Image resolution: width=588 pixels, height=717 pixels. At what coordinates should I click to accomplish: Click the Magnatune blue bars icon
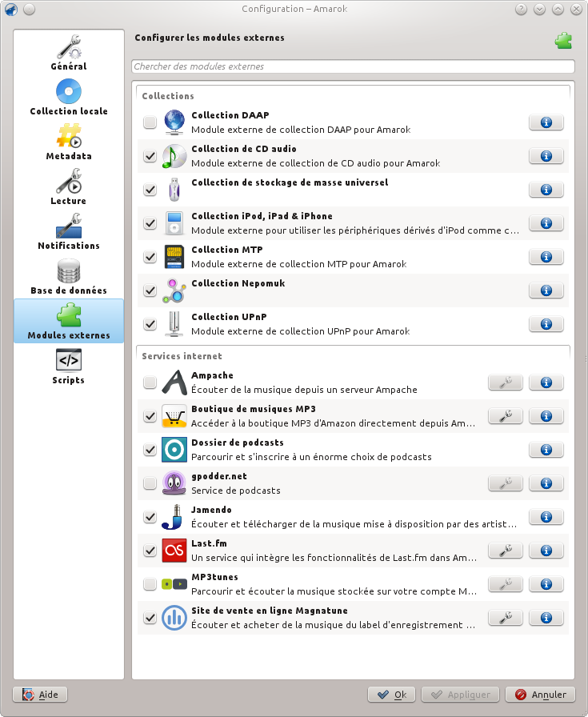coord(174,617)
